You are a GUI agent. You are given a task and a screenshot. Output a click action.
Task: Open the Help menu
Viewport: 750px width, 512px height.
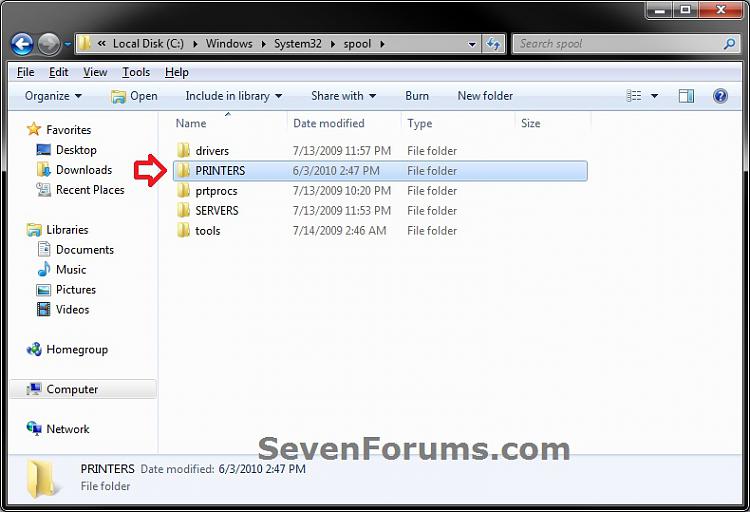(x=176, y=72)
